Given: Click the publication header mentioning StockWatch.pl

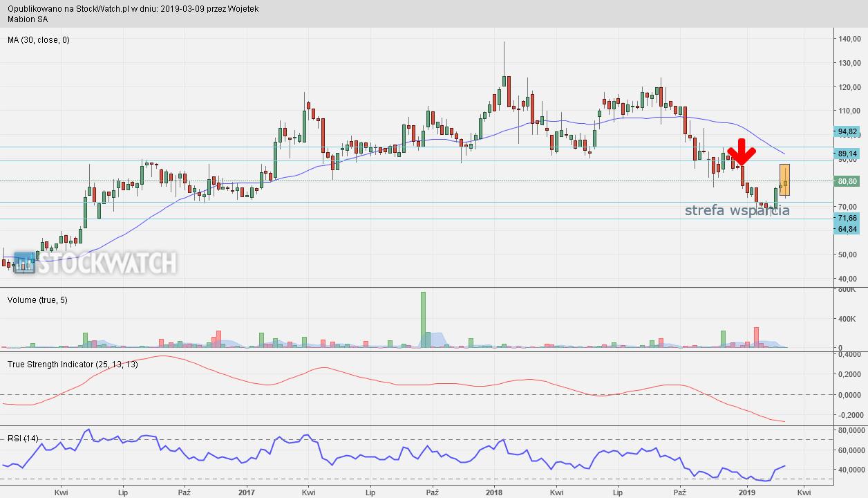Looking at the screenshot, I should coord(133,9).
